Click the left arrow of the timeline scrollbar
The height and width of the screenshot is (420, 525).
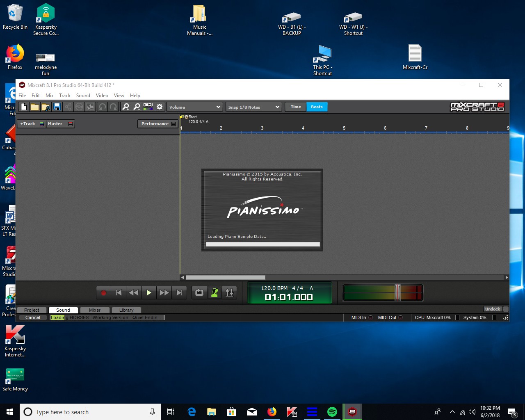183,277
